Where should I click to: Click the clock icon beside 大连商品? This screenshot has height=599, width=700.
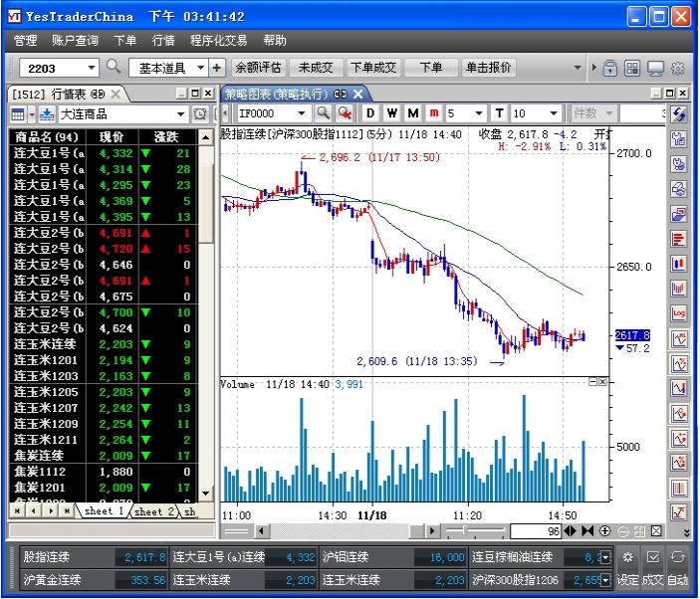pyautogui.click(x=200, y=114)
